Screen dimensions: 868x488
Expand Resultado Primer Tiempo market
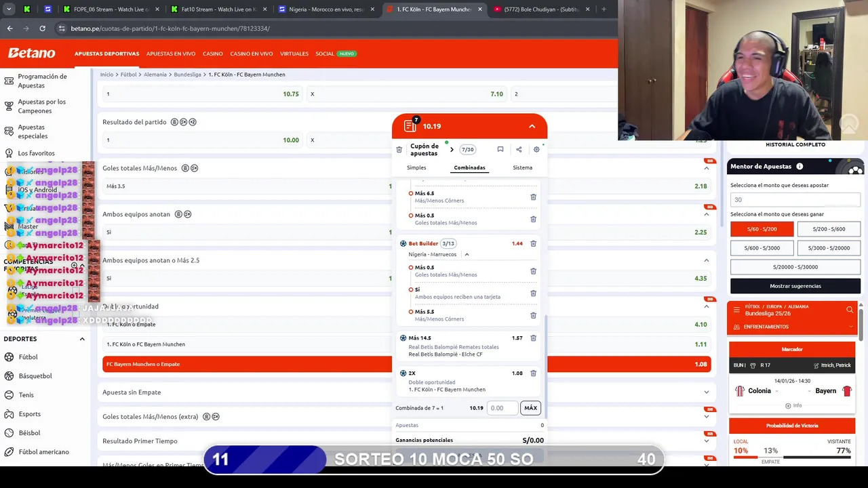706,441
